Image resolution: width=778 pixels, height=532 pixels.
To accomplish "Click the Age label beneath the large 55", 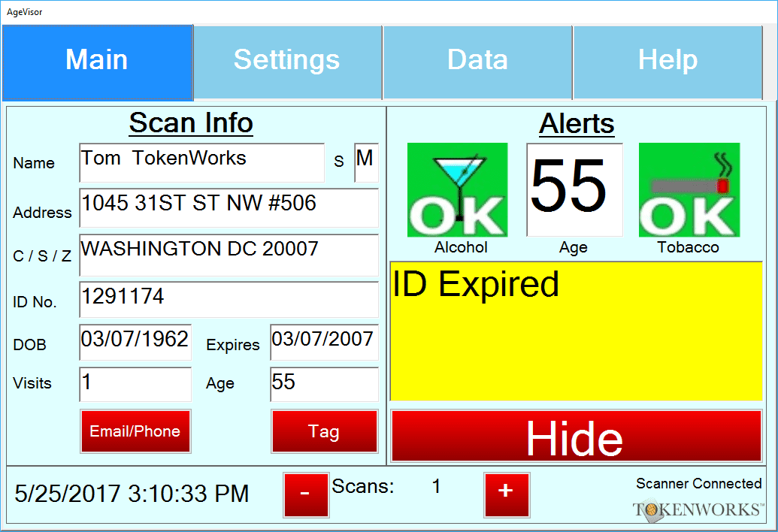I will pos(574,248).
